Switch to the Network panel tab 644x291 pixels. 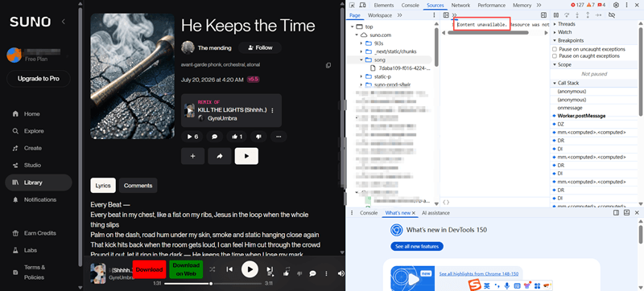click(460, 6)
